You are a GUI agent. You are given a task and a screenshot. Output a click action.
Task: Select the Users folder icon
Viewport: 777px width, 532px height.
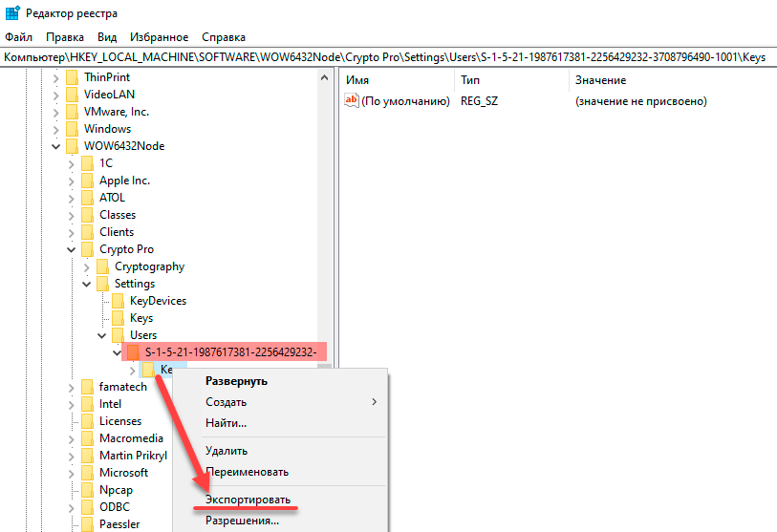click(119, 335)
